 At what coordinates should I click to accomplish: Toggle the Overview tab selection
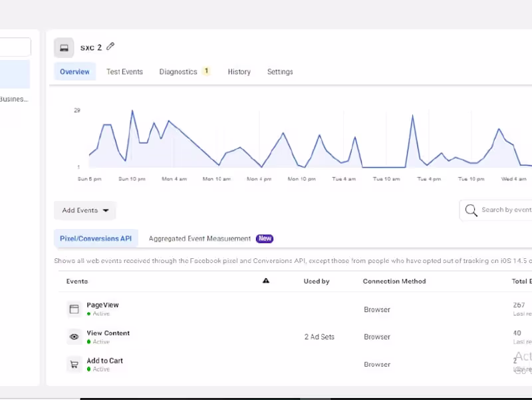coord(74,71)
